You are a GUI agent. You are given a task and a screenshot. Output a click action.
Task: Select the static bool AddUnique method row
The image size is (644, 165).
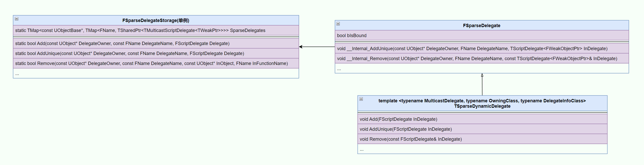point(130,53)
